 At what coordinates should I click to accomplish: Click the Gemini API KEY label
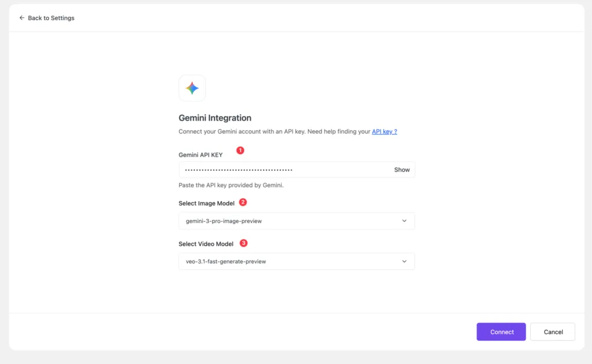pyautogui.click(x=201, y=155)
